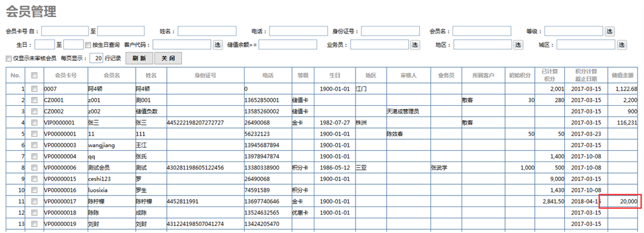
Task: Click the 会员卡号 column header
Action: pos(66,75)
